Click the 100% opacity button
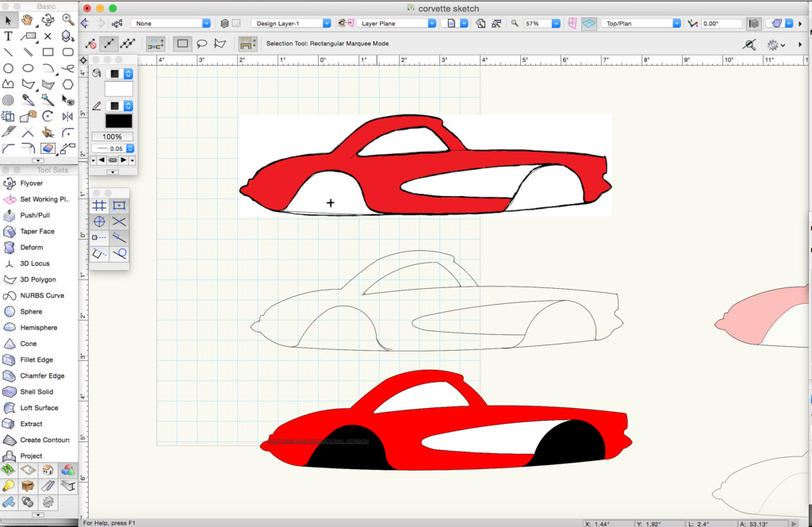Screen dimensions: 812x527 (x=112, y=137)
